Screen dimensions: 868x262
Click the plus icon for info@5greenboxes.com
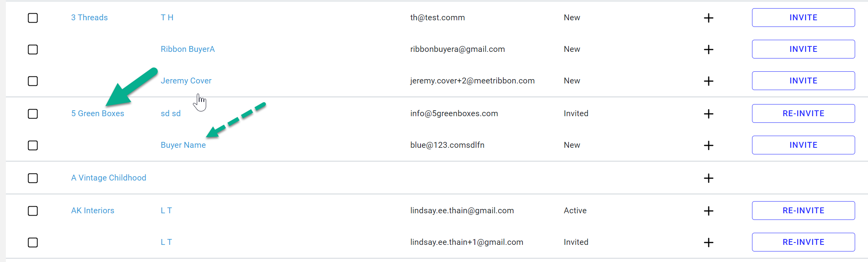[708, 114]
